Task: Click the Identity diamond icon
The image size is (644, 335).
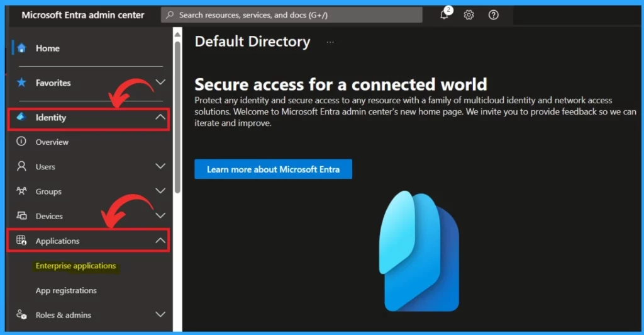Action: coord(21,117)
